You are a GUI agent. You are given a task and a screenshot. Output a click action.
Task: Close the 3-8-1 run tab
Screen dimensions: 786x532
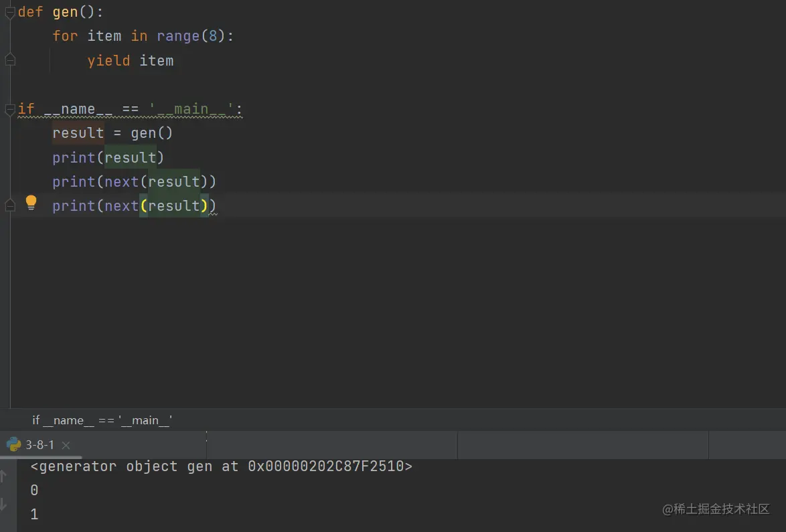click(66, 445)
